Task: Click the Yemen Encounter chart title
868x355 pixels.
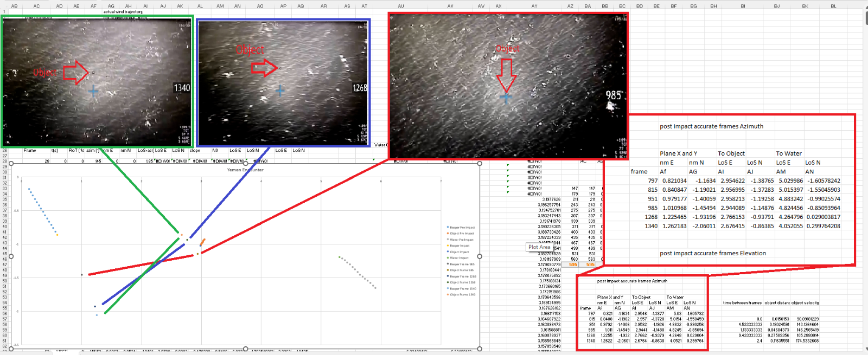Action: (x=245, y=170)
